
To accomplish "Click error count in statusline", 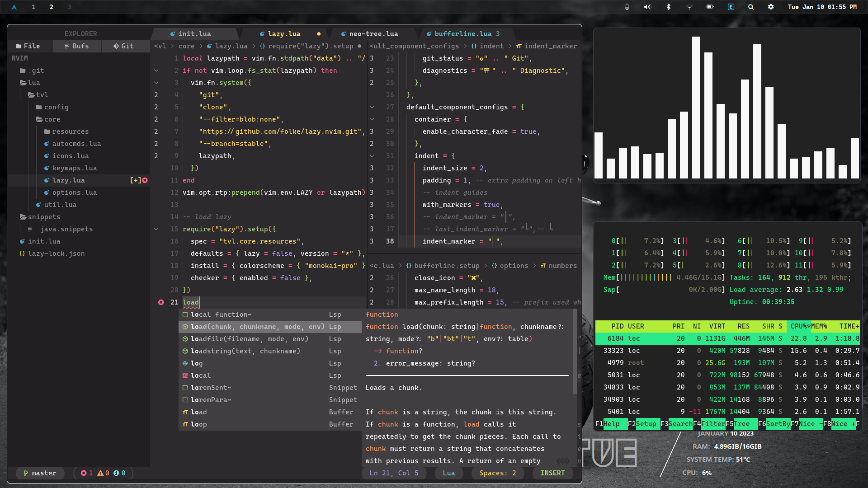I will coord(87,473).
